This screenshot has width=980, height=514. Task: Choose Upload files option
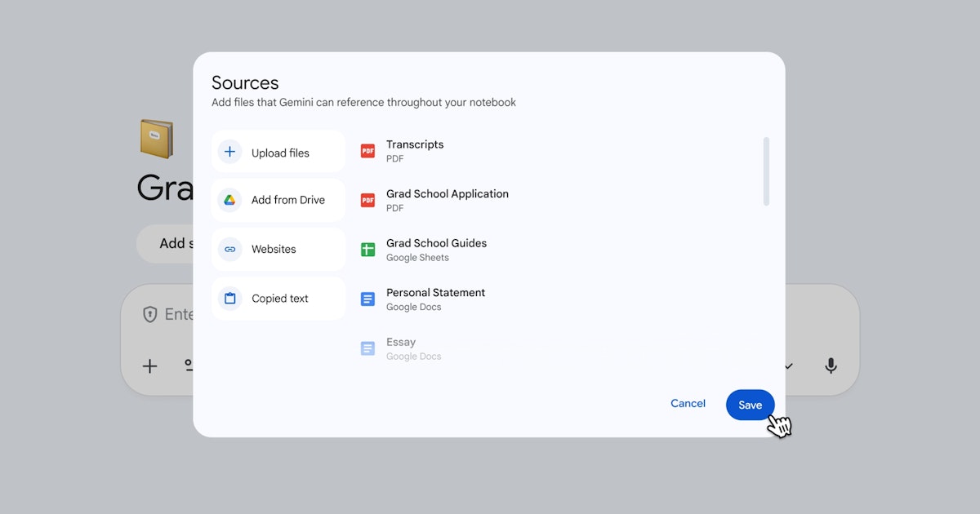tap(278, 152)
